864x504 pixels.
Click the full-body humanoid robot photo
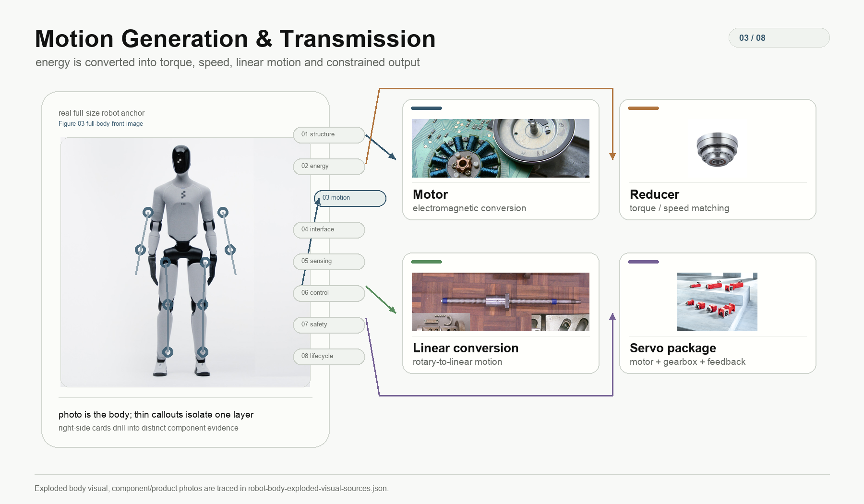pos(185,262)
